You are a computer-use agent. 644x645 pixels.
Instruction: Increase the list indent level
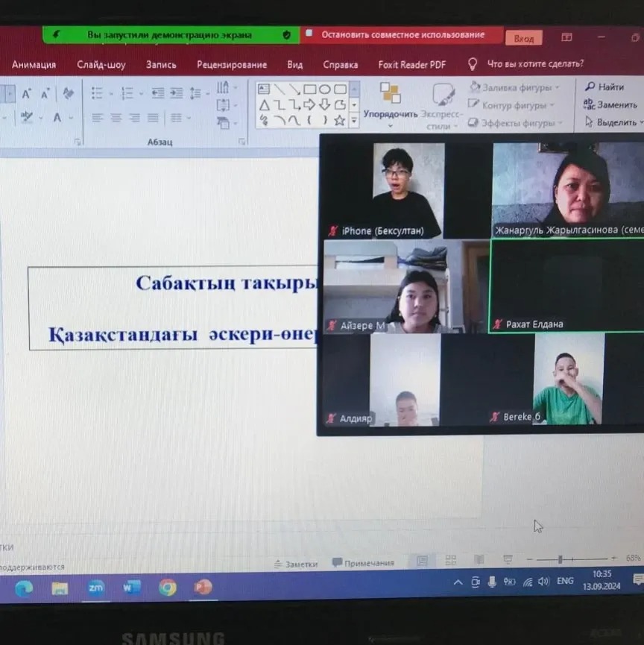(x=176, y=93)
